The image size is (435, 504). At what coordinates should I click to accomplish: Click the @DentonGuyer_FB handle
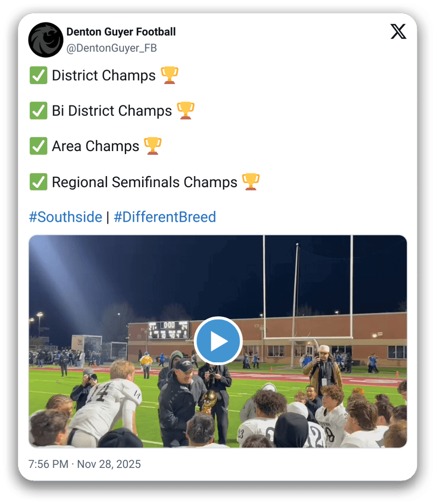pyautogui.click(x=111, y=48)
